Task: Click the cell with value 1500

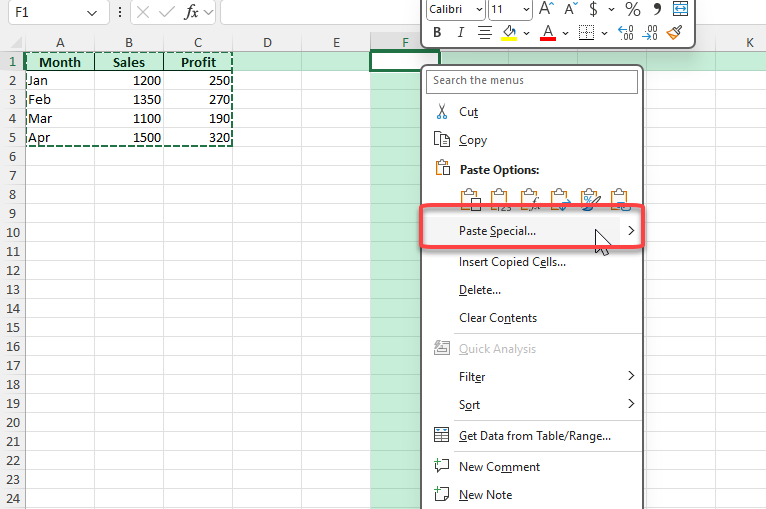Action: [x=129, y=138]
